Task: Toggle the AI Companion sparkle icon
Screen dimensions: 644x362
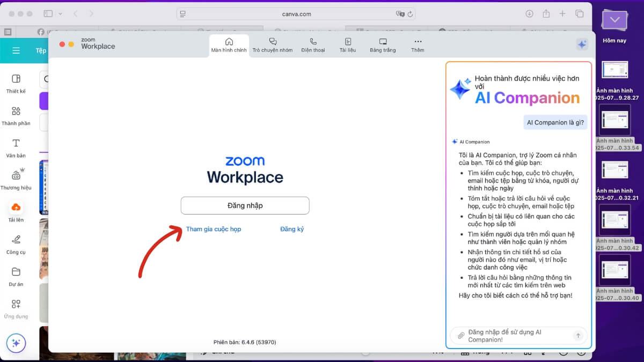Action: pos(582,45)
